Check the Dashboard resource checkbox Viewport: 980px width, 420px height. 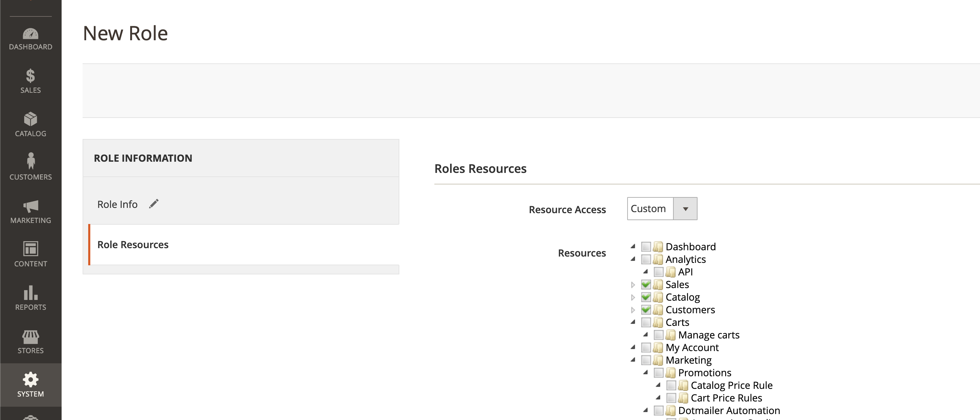tap(646, 246)
